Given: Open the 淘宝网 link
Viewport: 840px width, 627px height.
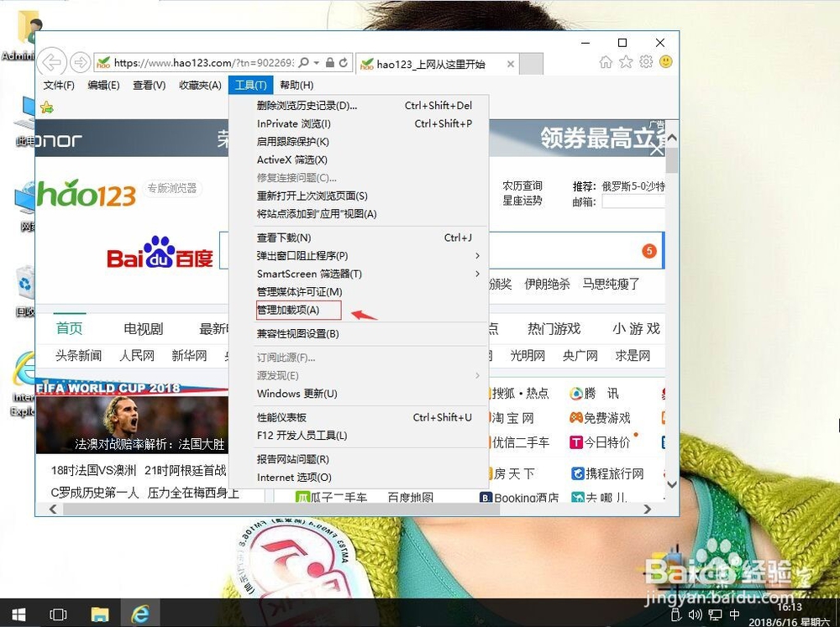Looking at the screenshot, I should (512, 418).
